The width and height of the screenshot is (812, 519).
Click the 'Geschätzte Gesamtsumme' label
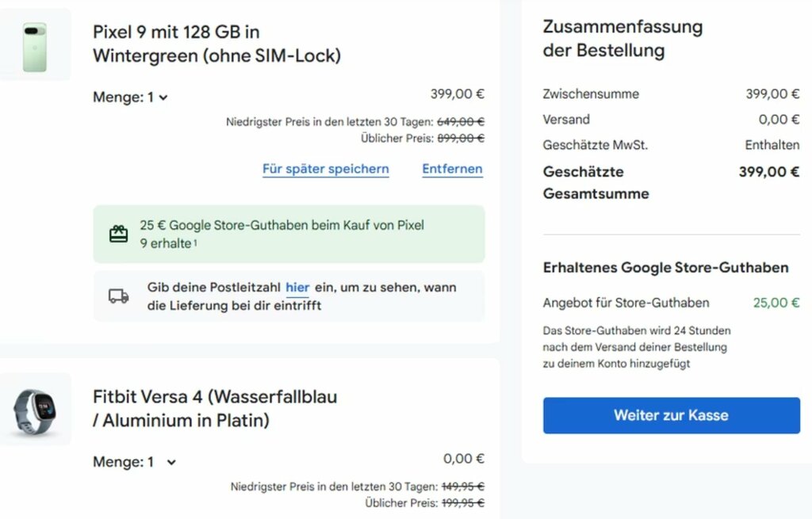pos(596,182)
